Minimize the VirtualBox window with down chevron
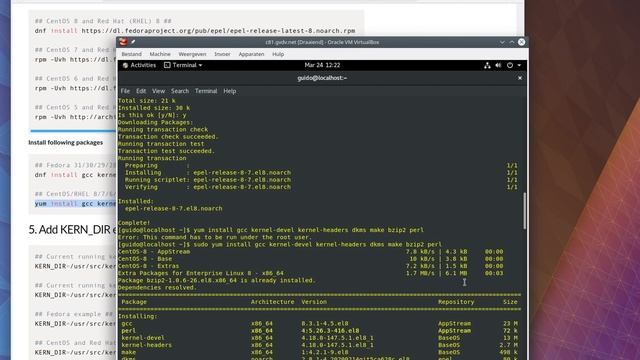Viewport: 640px width, 360px height. click(x=502, y=42)
